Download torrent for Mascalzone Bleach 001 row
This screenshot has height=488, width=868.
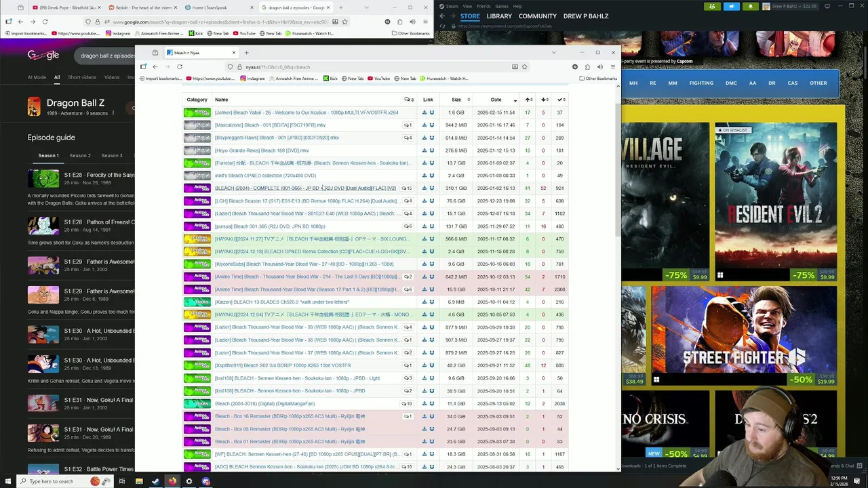click(425, 125)
